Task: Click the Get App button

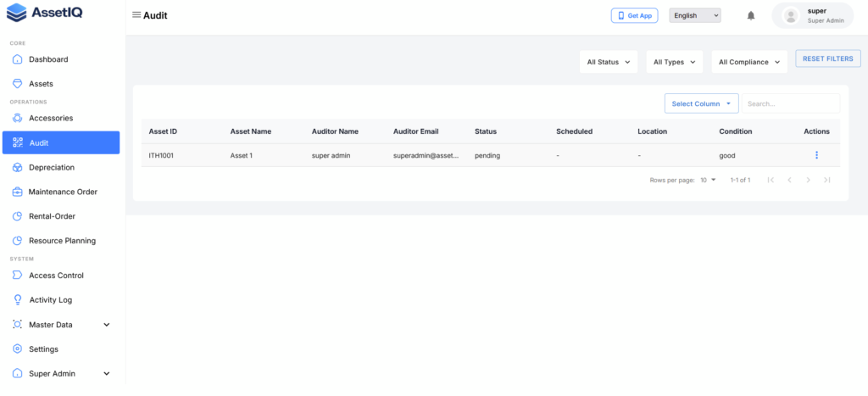Action: pyautogui.click(x=634, y=15)
